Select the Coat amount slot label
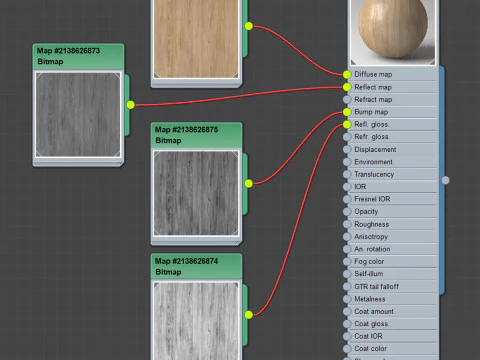This screenshot has height=360, width=480. [x=374, y=311]
